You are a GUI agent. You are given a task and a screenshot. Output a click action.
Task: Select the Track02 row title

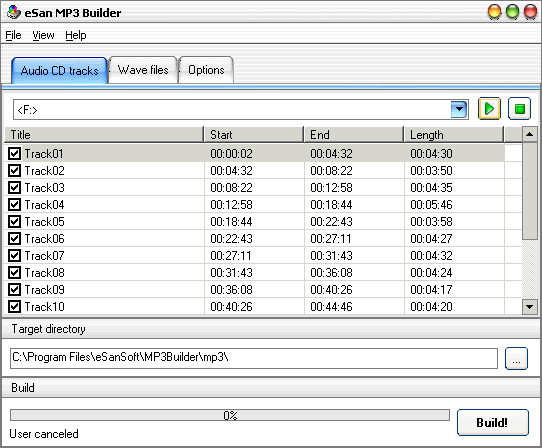click(x=44, y=170)
